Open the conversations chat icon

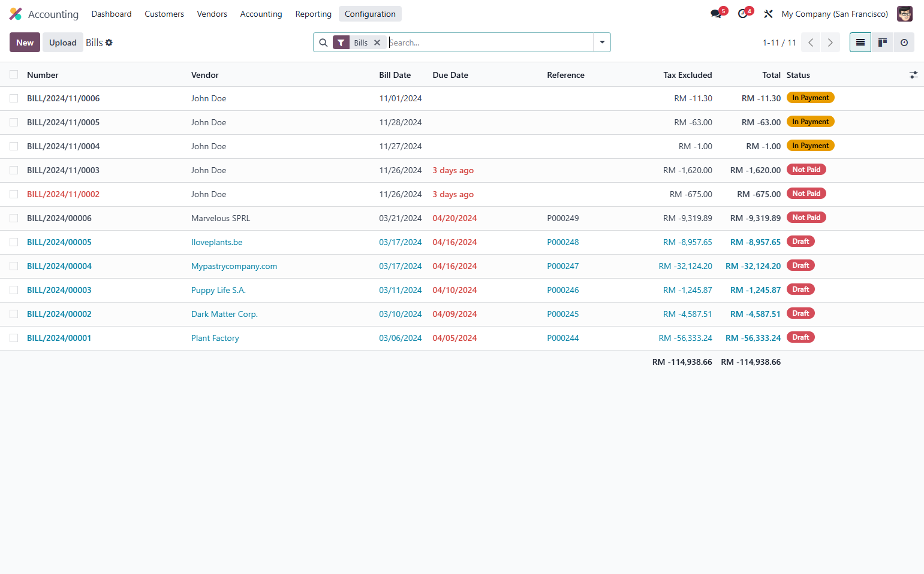(716, 14)
